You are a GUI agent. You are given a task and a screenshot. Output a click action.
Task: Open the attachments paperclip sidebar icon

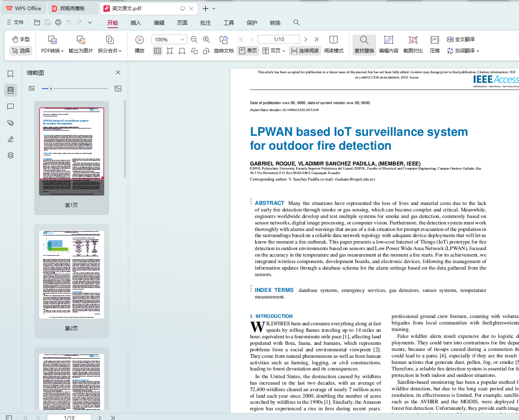pyautogui.click(x=11, y=123)
